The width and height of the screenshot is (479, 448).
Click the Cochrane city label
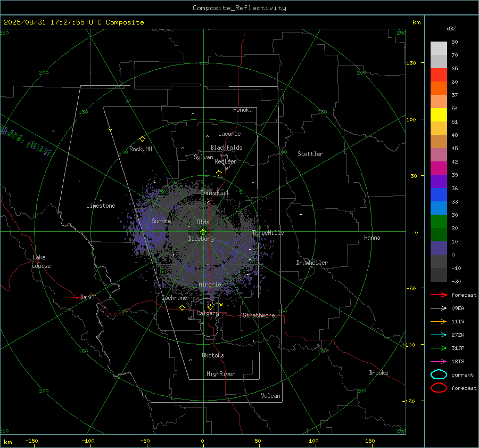coord(174,298)
